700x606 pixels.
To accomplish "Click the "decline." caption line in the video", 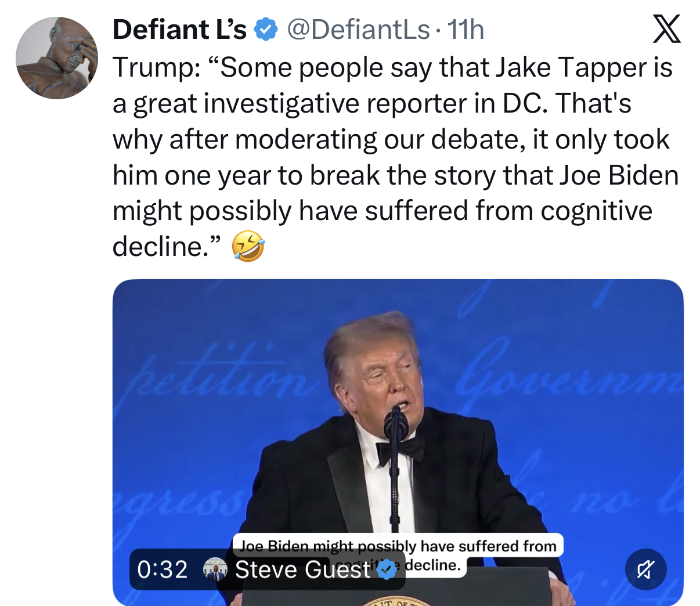I will click(x=432, y=565).
